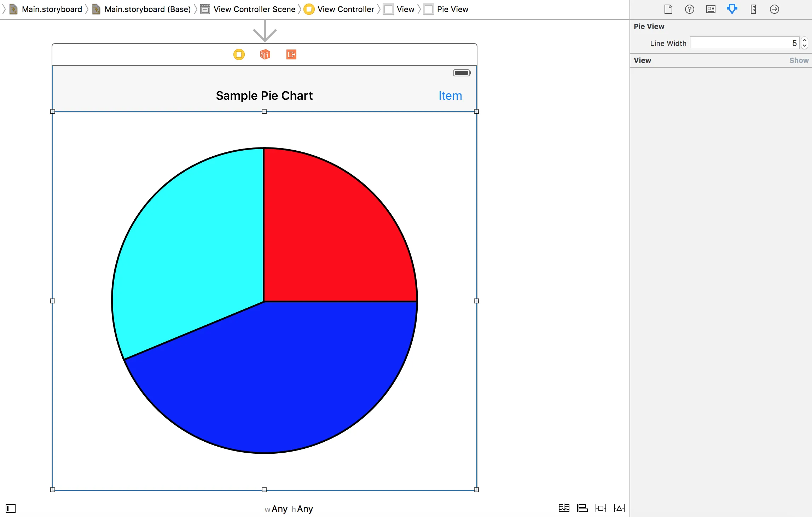The width and height of the screenshot is (812, 517).
Task: Show the View section attributes
Action: point(799,60)
